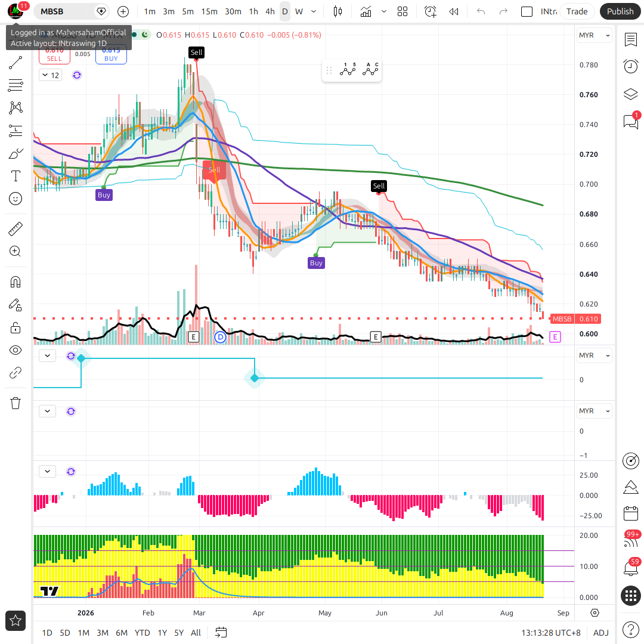644x644 pixels.
Task: Collapse the histogram pane legend chevron
Action: pyautogui.click(x=47, y=472)
